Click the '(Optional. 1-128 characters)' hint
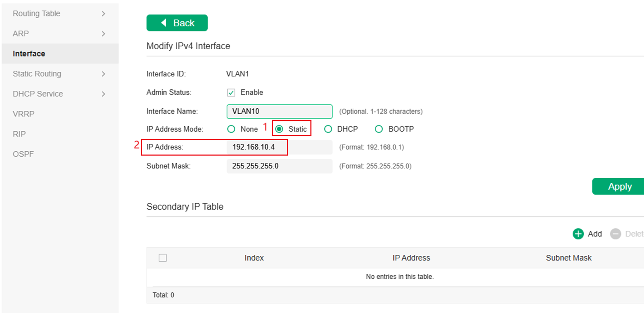 coord(381,111)
